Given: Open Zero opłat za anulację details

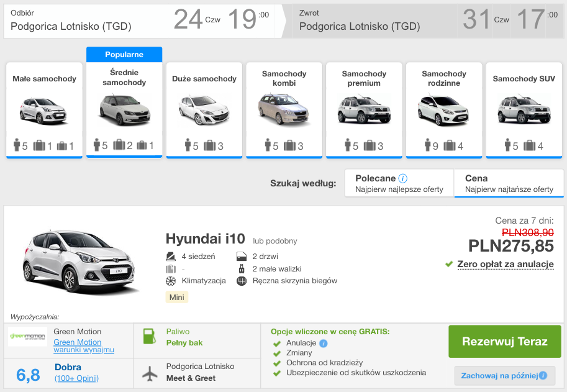Looking at the screenshot, I should click(505, 264).
